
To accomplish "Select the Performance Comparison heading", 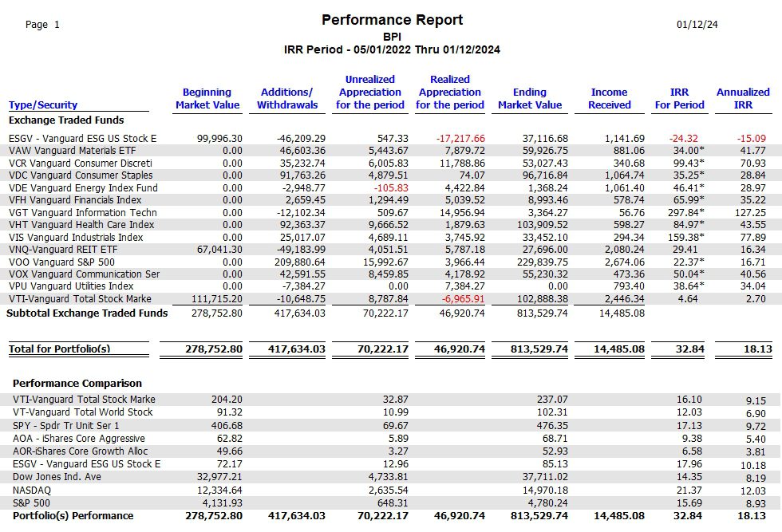I will 77,383.
